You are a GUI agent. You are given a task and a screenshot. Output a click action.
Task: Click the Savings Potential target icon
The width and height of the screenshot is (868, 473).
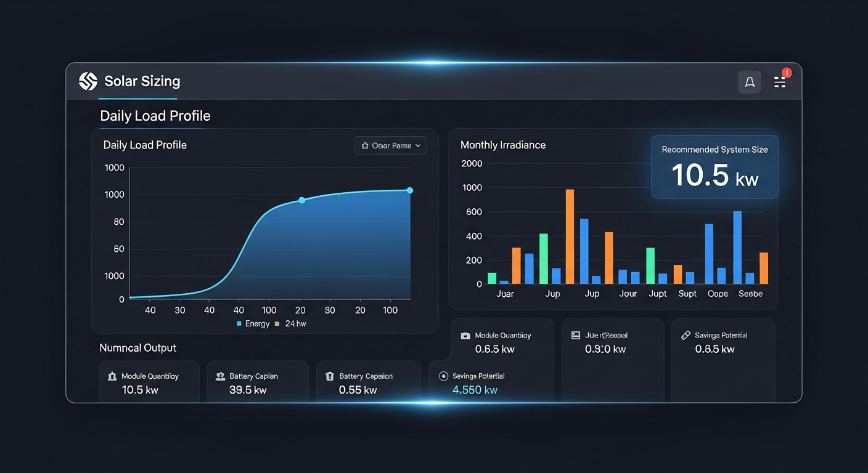coord(444,376)
